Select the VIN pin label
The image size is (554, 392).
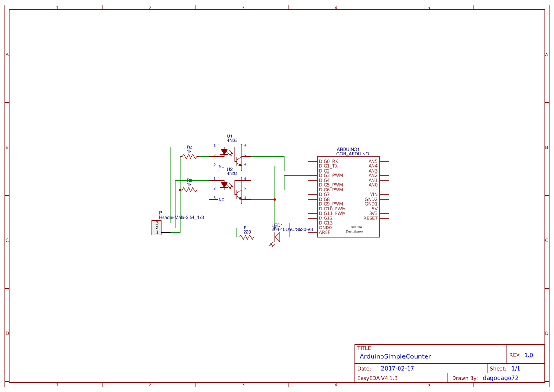pos(373,194)
